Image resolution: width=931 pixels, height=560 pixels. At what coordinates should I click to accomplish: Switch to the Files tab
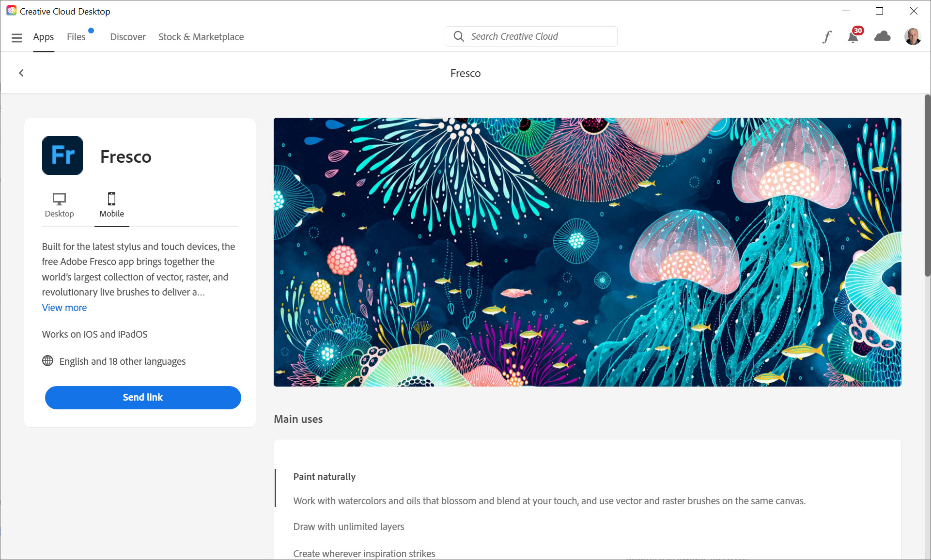[x=76, y=36]
